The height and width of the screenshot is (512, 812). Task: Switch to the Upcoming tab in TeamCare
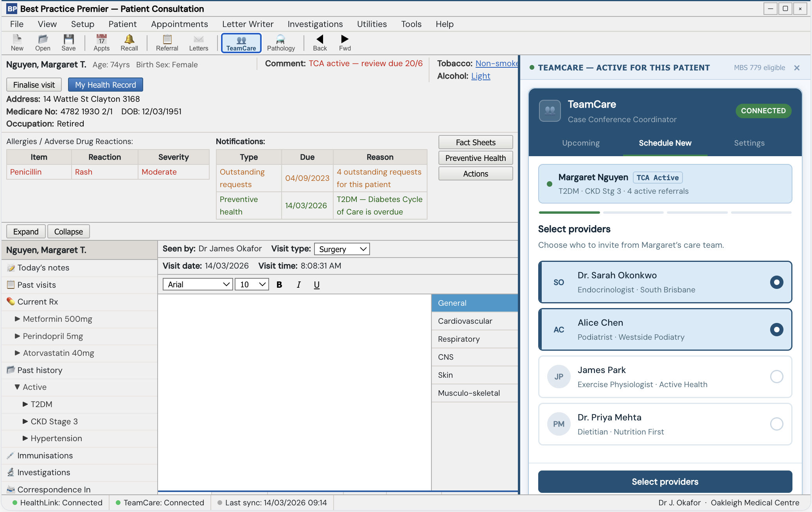[580, 143]
